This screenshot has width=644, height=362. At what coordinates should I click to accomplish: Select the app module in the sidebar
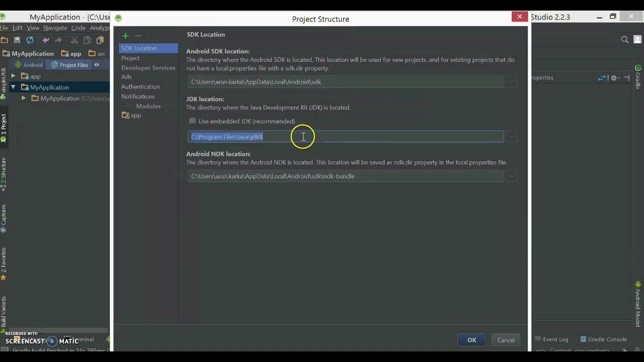click(x=132, y=116)
